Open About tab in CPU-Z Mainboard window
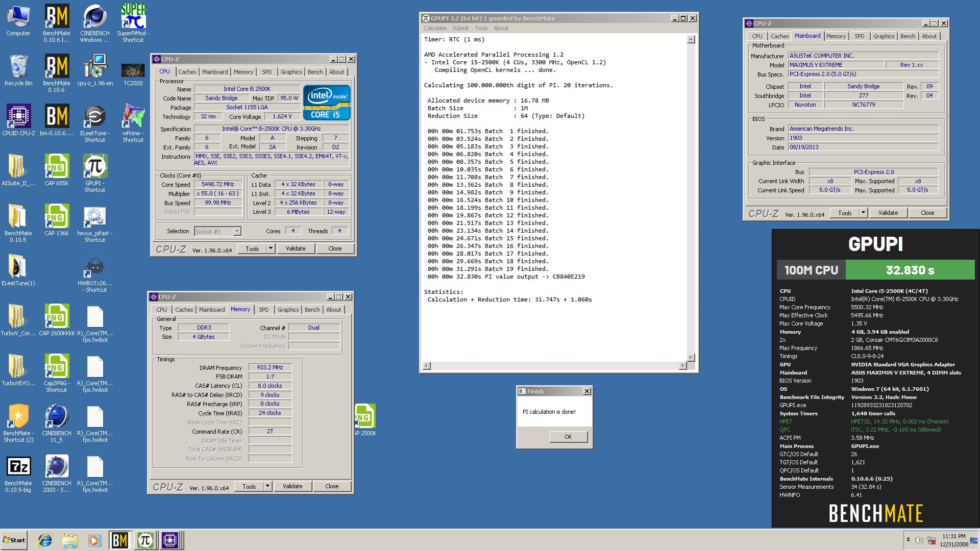Image resolution: width=980 pixels, height=551 pixels. pos(929,36)
